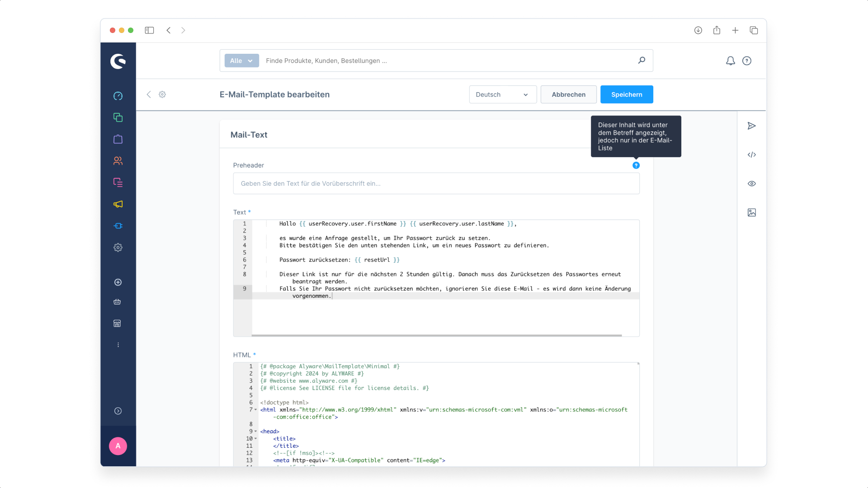Open the Settings gear in sidebar
Screen dimensions: 868x488
[x=118, y=248]
